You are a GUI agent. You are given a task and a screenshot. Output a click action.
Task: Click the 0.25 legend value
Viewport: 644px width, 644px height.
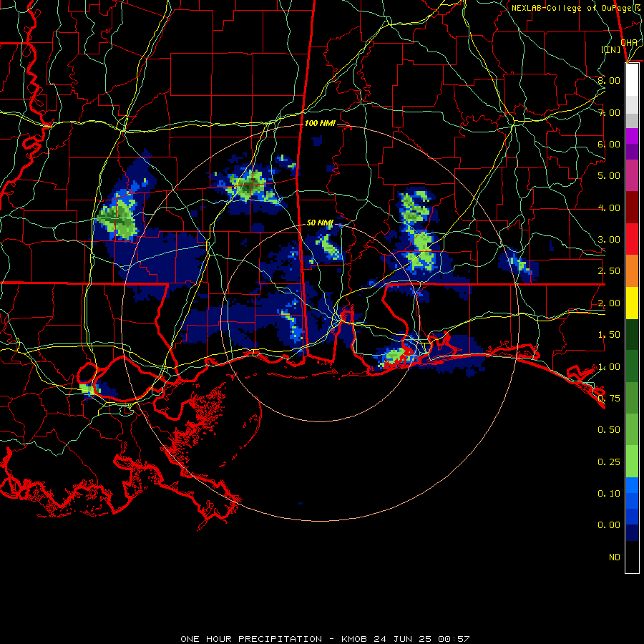tap(609, 462)
